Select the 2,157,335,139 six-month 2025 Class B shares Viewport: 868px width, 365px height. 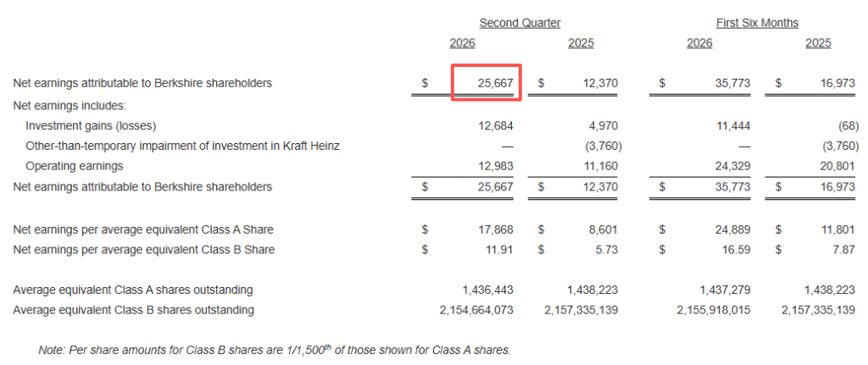click(x=818, y=310)
